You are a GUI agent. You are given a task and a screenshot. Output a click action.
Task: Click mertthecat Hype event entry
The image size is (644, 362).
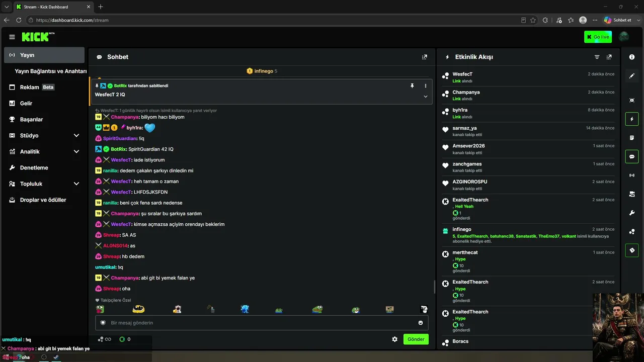tap(528, 260)
